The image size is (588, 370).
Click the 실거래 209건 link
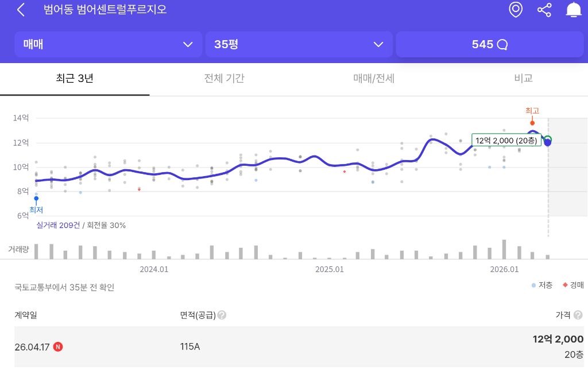click(x=58, y=225)
